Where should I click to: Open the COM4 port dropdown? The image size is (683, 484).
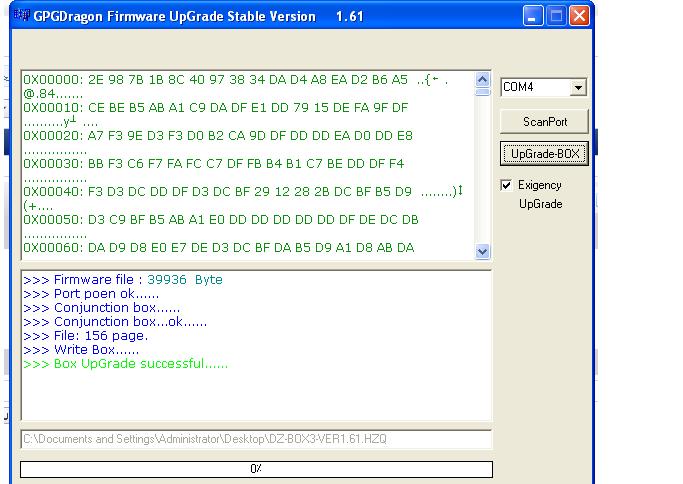click(x=578, y=88)
